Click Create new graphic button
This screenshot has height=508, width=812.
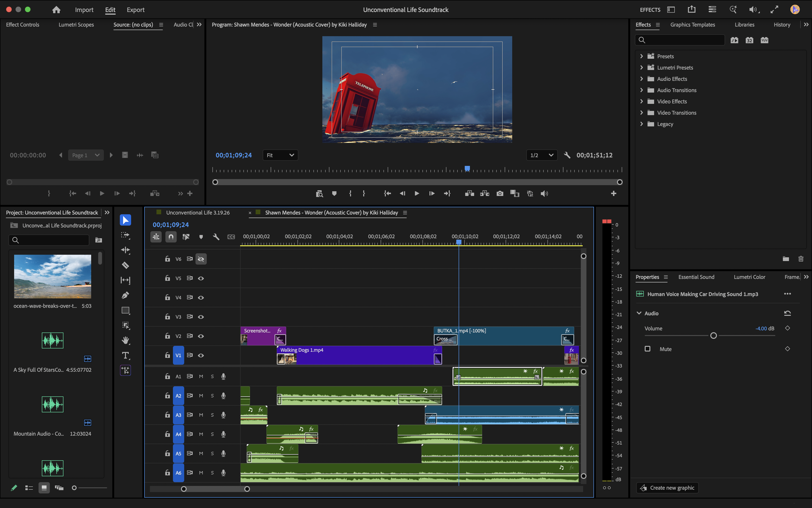click(667, 488)
